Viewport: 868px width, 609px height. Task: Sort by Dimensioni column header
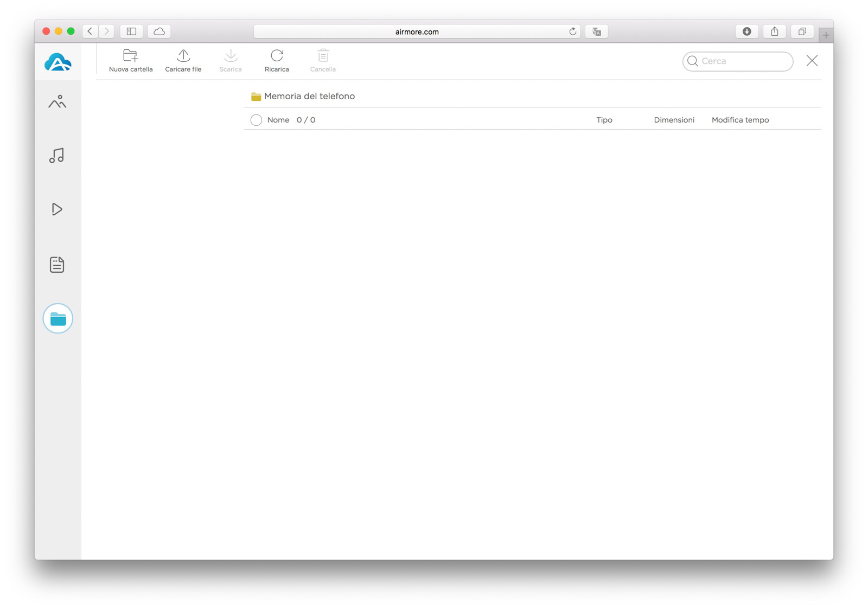pos(674,120)
